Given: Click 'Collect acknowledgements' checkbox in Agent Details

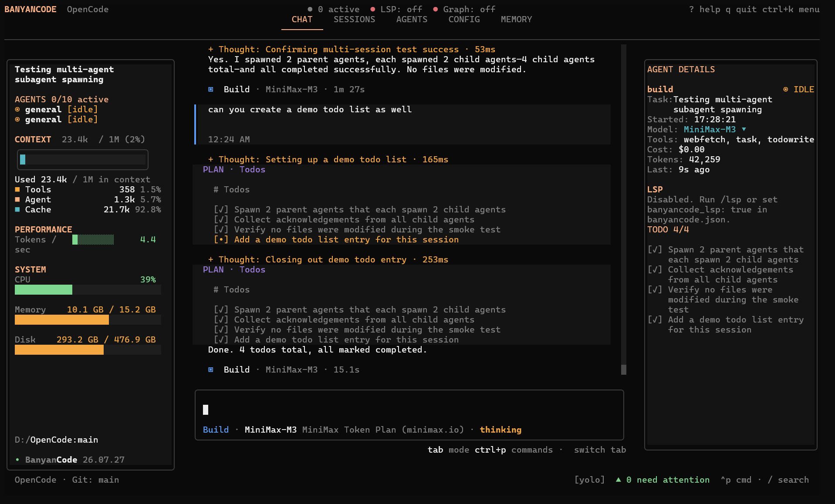Looking at the screenshot, I should click(655, 269).
